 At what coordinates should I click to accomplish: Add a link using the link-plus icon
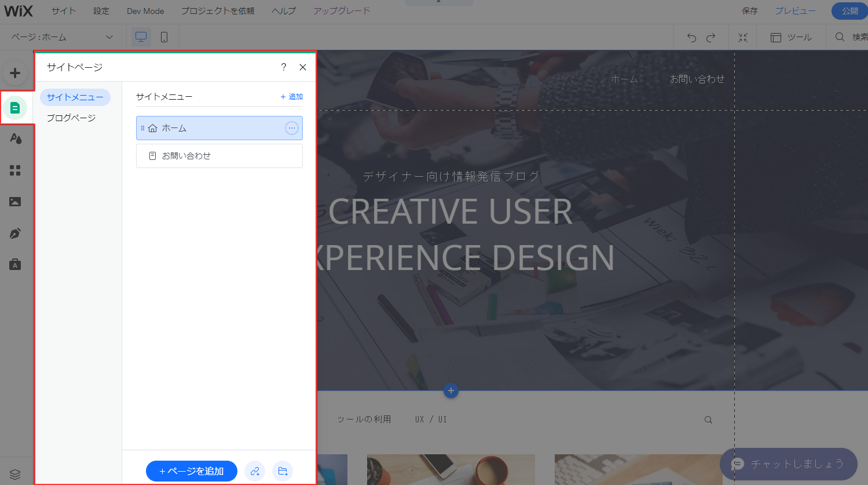pyautogui.click(x=255, y=471)
